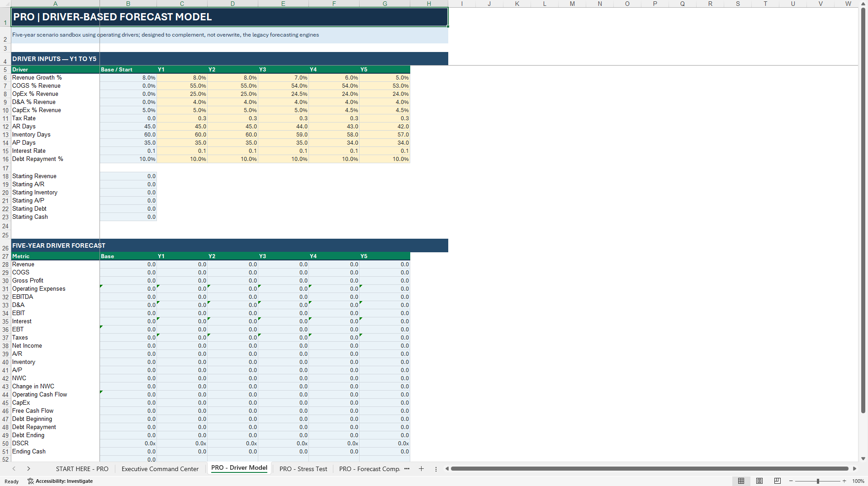Select Y4 AR Days value 43.0
The width and height of the screenshot is (868, 486).
334,127
